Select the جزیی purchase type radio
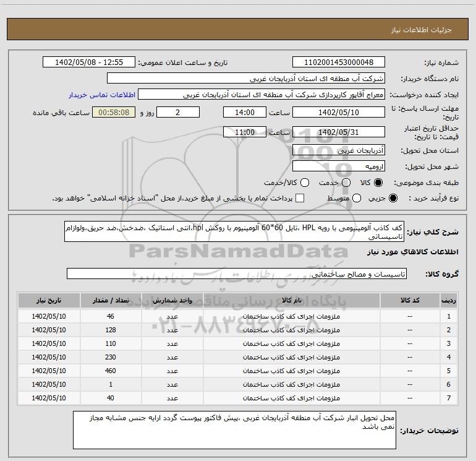This screenshot has width=476, height=461. [x=393, y=198]
